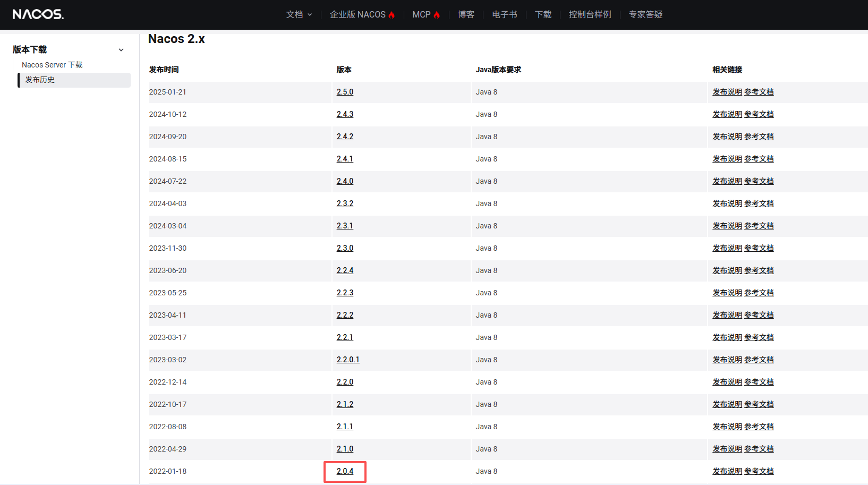Open version 2.0.4 link

click(x=345, y=471)
